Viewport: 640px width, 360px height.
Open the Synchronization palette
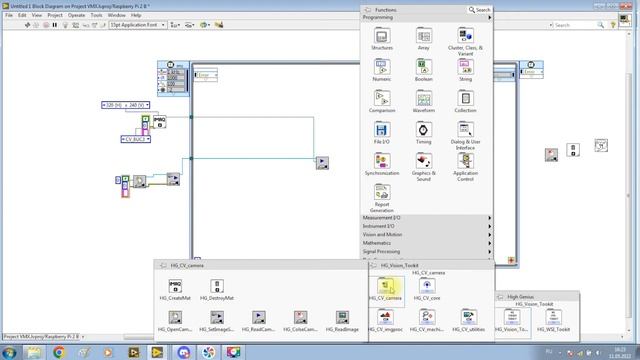(x=382, y=161)
